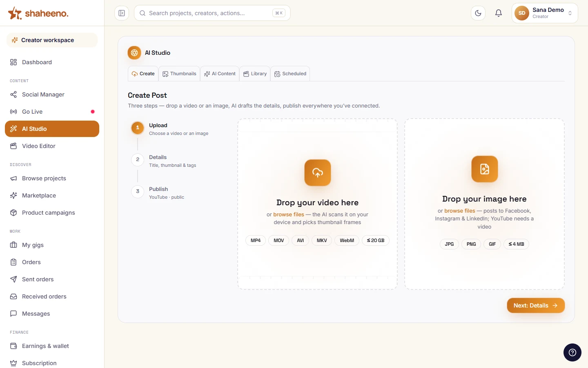The width and height of the screenshot is (588, 368).
Task: Switch to the Create tab
Action: 143,74
